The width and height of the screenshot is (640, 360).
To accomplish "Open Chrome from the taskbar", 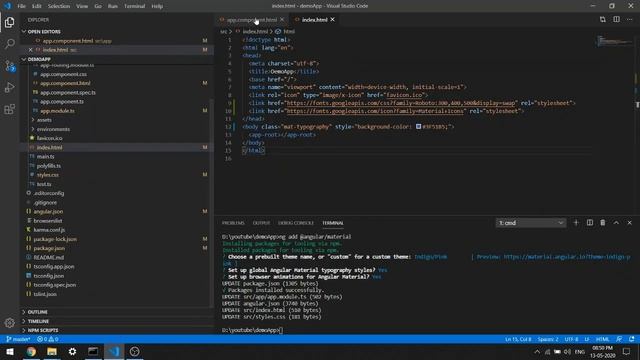I will 31,351.
